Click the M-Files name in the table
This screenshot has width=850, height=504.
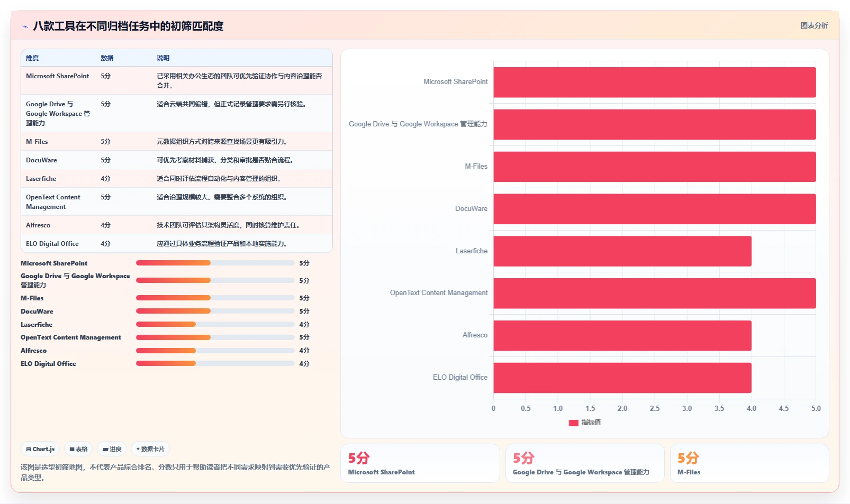click(x=37, y=142)
